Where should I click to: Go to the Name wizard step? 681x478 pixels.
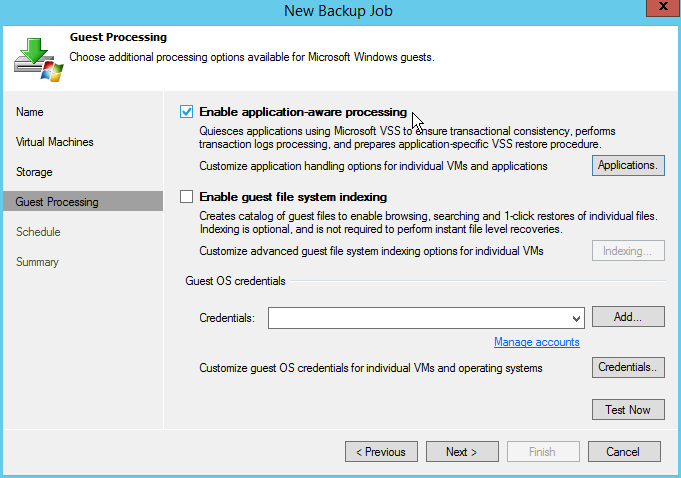(30, 112)
